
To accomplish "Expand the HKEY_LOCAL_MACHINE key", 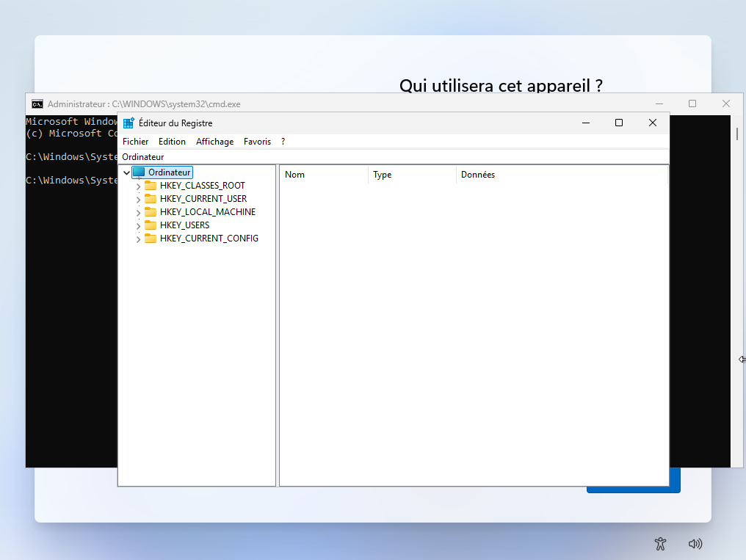I will point(138,213).
